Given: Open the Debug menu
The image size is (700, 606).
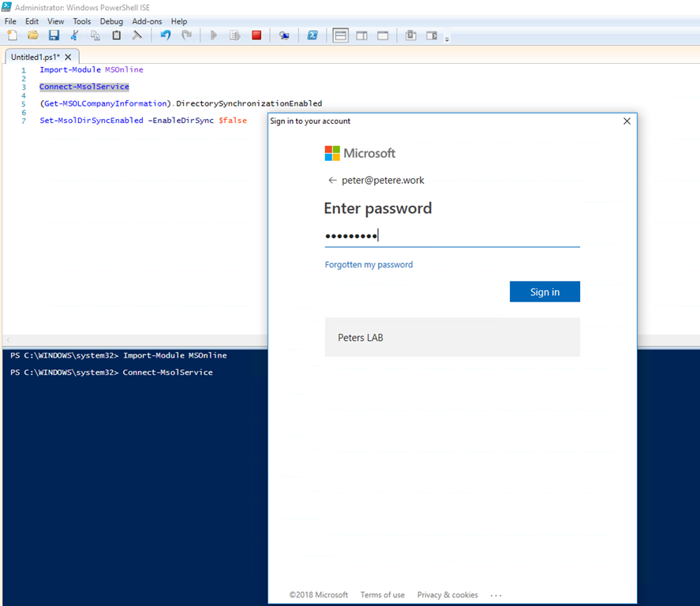Looking at the screenshot, I should click(x=111, y=21).
